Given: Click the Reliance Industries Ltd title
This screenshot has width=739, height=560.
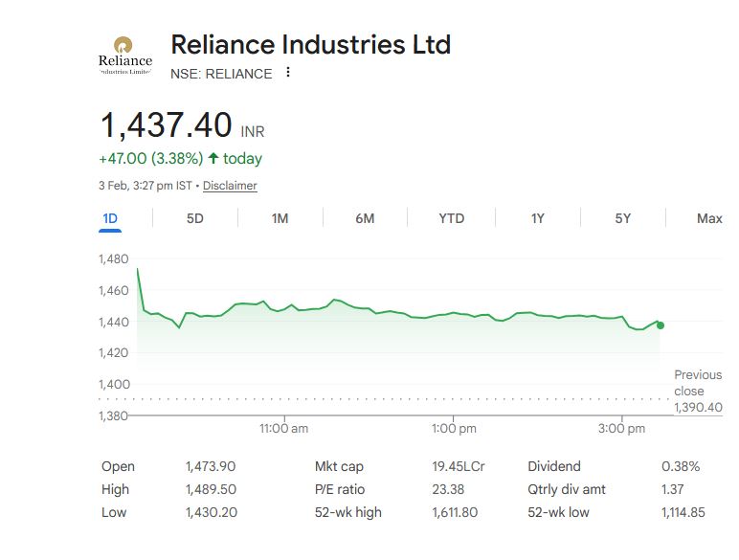Looking at the screenshot, I should coord(310,44).
